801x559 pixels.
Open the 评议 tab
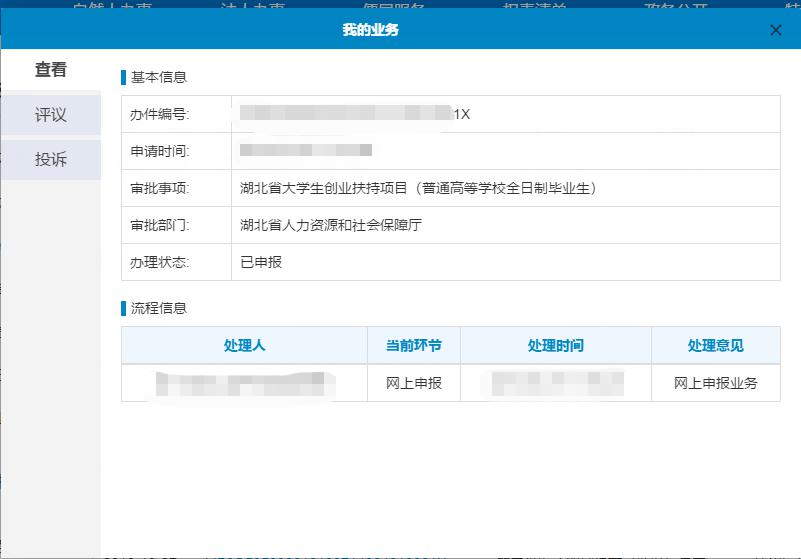tap(51, 115)
